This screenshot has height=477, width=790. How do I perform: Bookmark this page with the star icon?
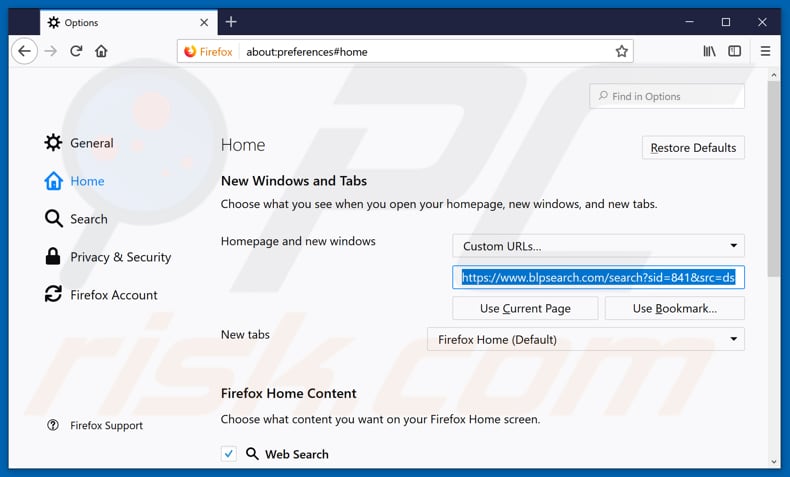[622, 51]
